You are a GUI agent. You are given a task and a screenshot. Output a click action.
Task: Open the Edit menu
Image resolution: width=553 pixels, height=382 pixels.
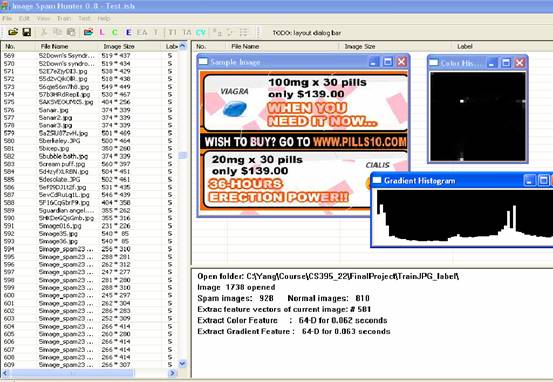[x=24, y=18]
